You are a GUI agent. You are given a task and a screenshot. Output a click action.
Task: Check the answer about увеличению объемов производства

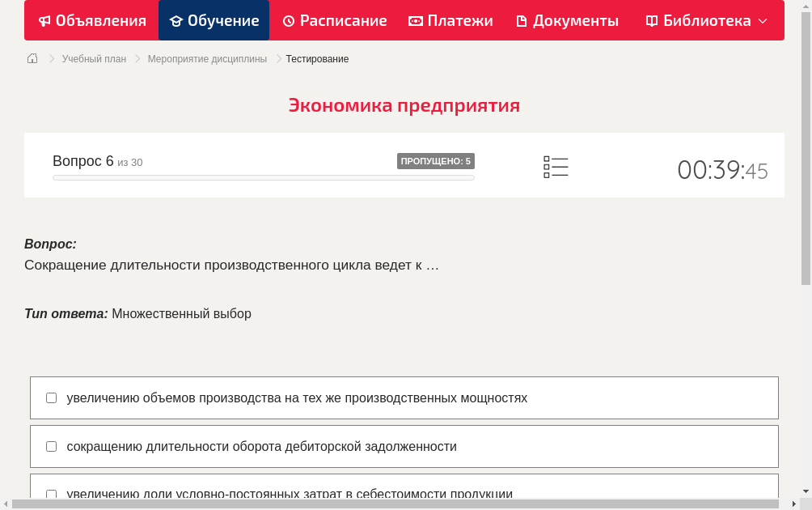click(x=51, y=397)
